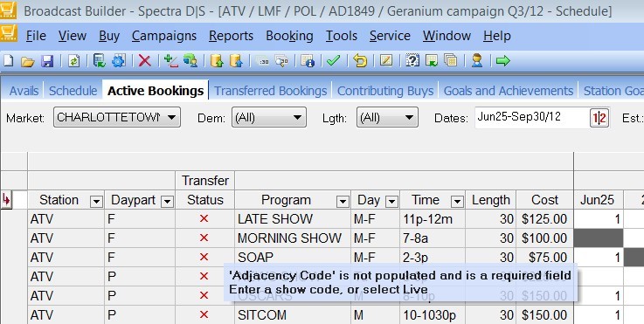The width and height of the screenshot is (644, 324).
Task: Switch to Goals and Achievements tab
Action: coord(509,91)
